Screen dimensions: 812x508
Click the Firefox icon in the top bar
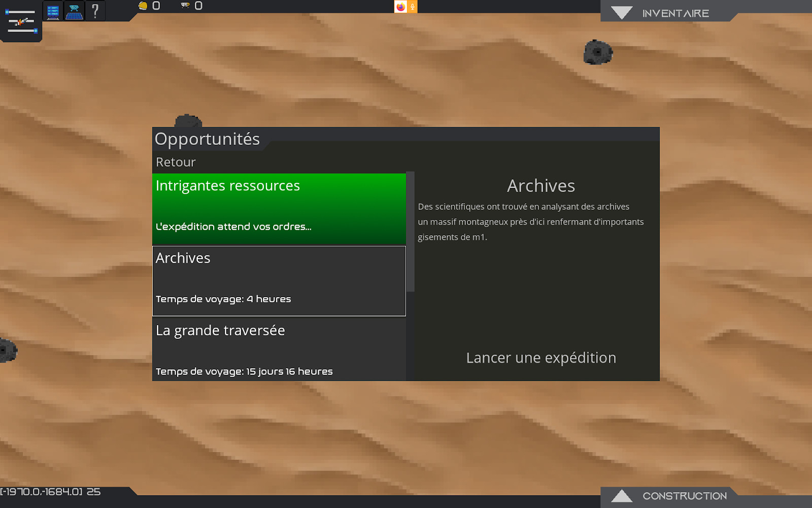[400, 7]
